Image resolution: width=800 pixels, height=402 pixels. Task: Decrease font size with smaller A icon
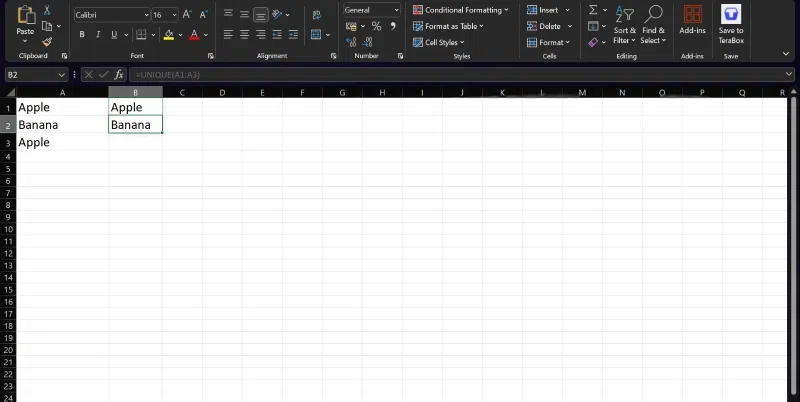click(203, 15)
